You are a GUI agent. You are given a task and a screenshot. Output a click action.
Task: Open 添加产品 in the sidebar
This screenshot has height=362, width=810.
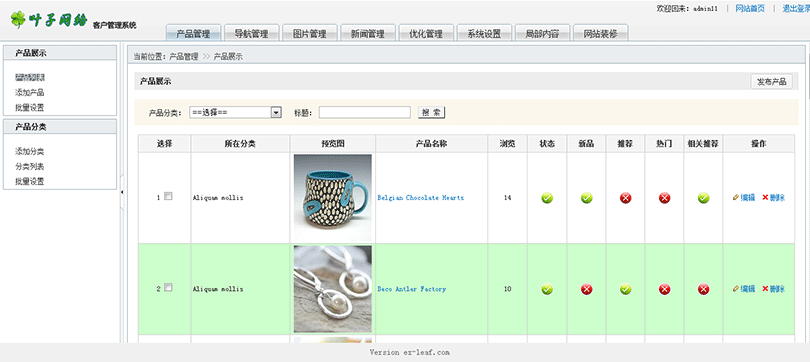tap(29, 93)
